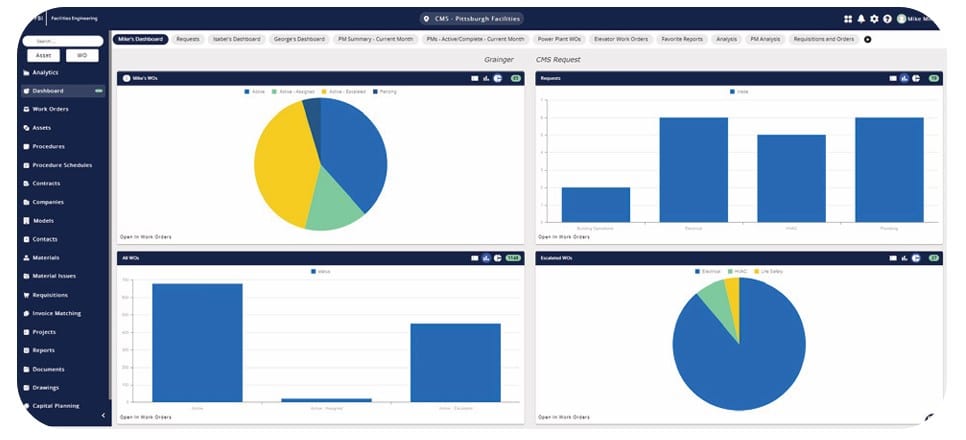The width and height of the screenshot is (966, 440).
Task: Switch to the Power Plant WOs tab
Action: (558, 39)
